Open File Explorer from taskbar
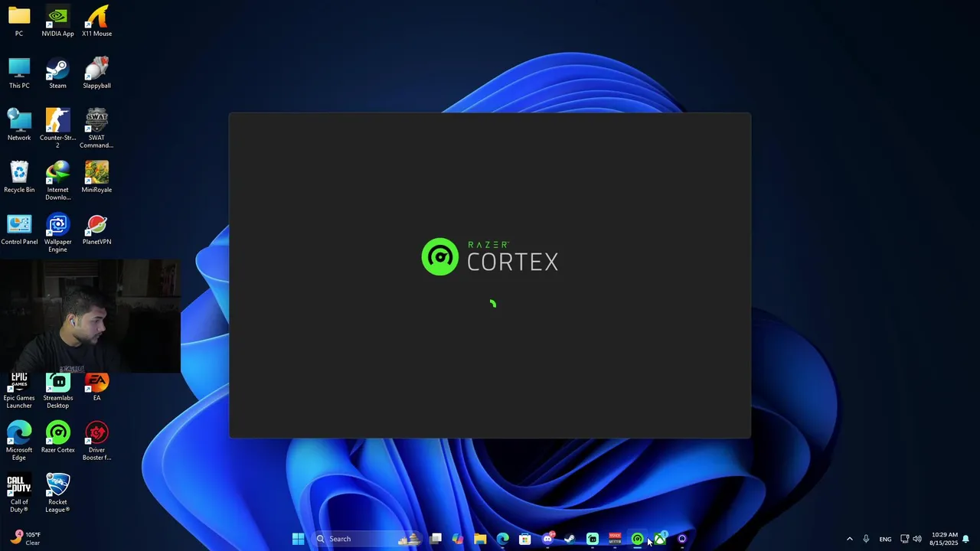980x551 pixels. tap(480, 539)
